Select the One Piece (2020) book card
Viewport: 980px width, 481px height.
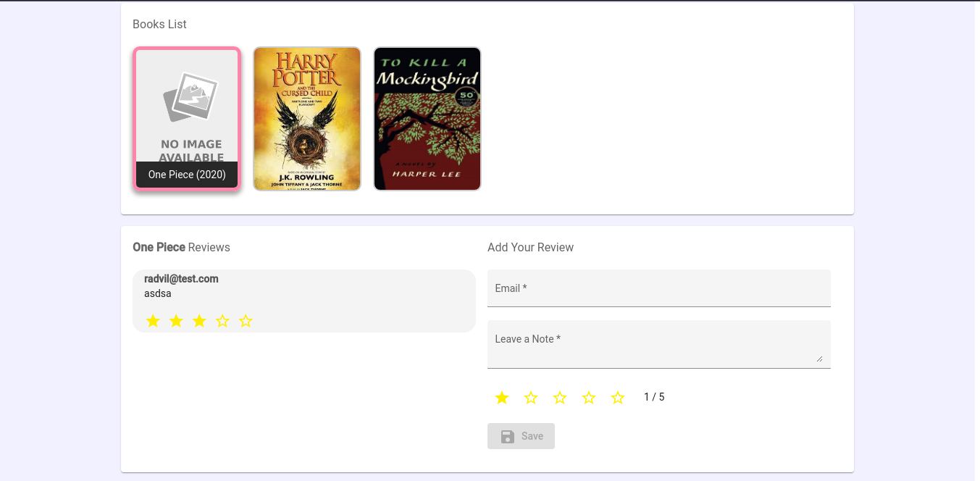tap(187, 119)
